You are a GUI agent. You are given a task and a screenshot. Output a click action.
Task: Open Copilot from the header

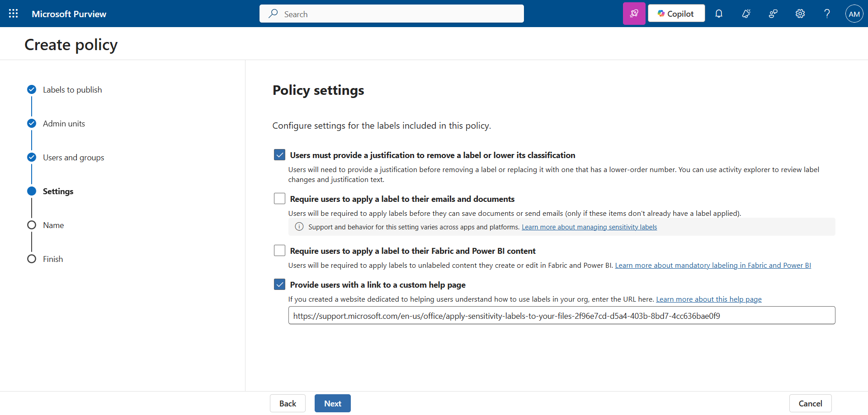[x=676, y=14]
